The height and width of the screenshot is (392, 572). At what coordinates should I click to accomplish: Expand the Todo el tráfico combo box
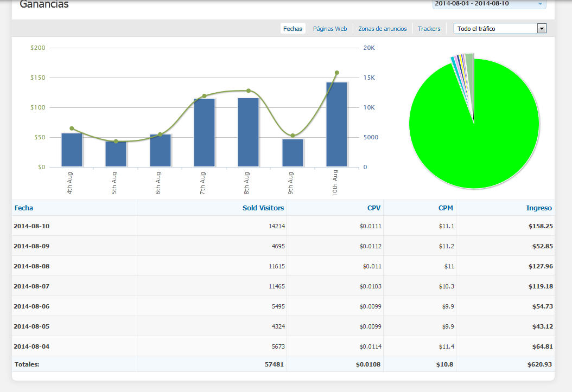point(500,28)
